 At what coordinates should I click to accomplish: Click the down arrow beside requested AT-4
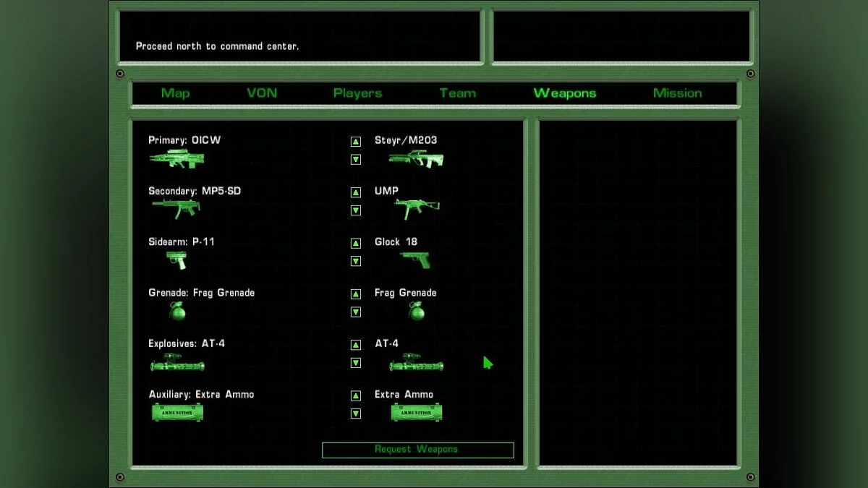coord(356,363)
